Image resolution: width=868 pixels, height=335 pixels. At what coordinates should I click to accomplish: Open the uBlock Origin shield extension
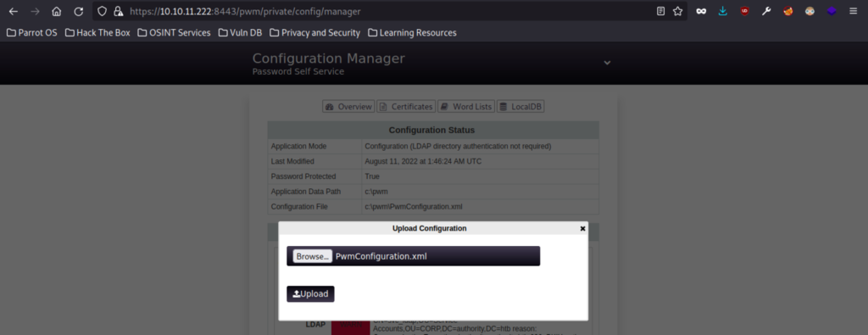coord(744,11)
